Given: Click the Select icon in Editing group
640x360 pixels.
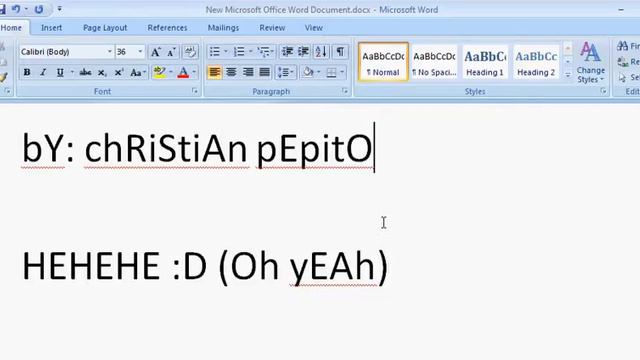Looking at the screenshot, I should [x=623, y=78].
